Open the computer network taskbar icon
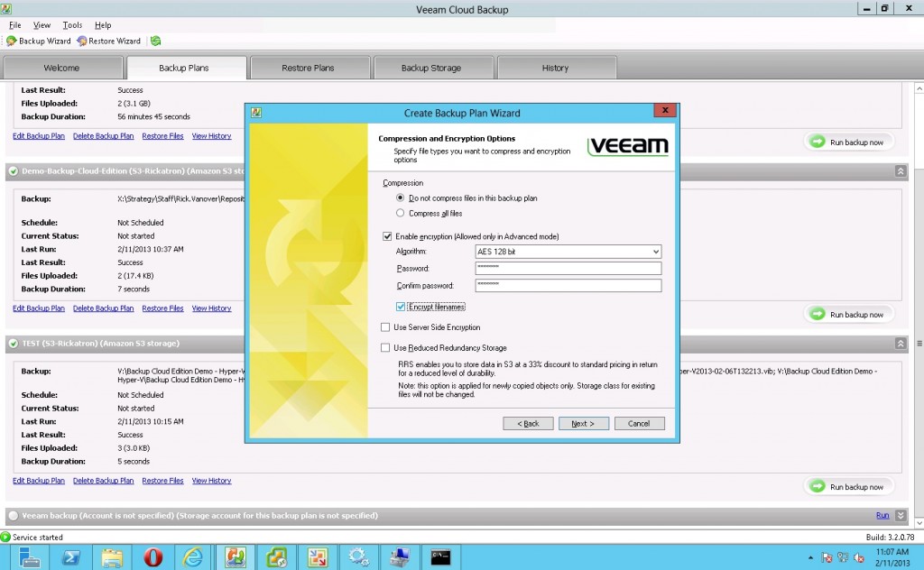924x570 pixels. [x=400, y=557]
